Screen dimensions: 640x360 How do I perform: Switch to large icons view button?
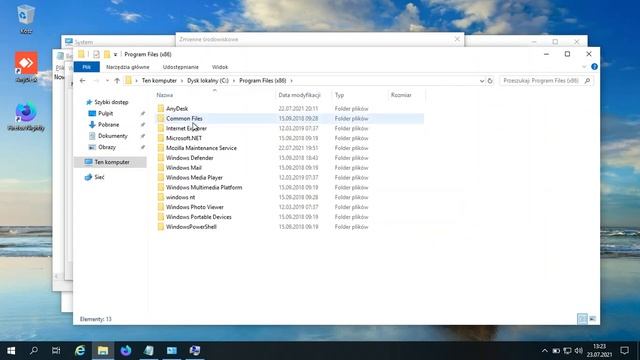pos(593,319)
